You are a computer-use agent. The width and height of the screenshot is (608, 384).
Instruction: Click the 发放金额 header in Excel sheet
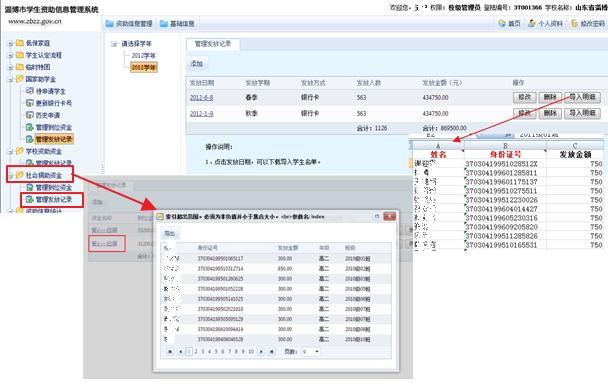pyautogui.click(x=575, y=154)
